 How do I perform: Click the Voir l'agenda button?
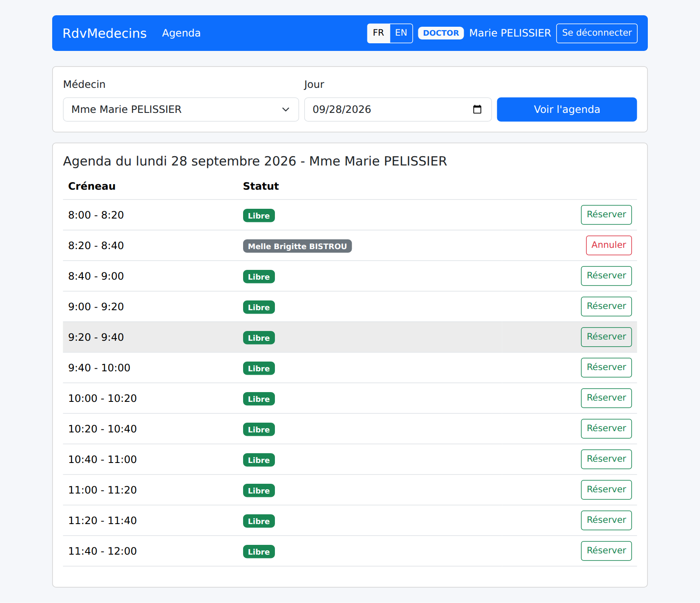[567, 109]
